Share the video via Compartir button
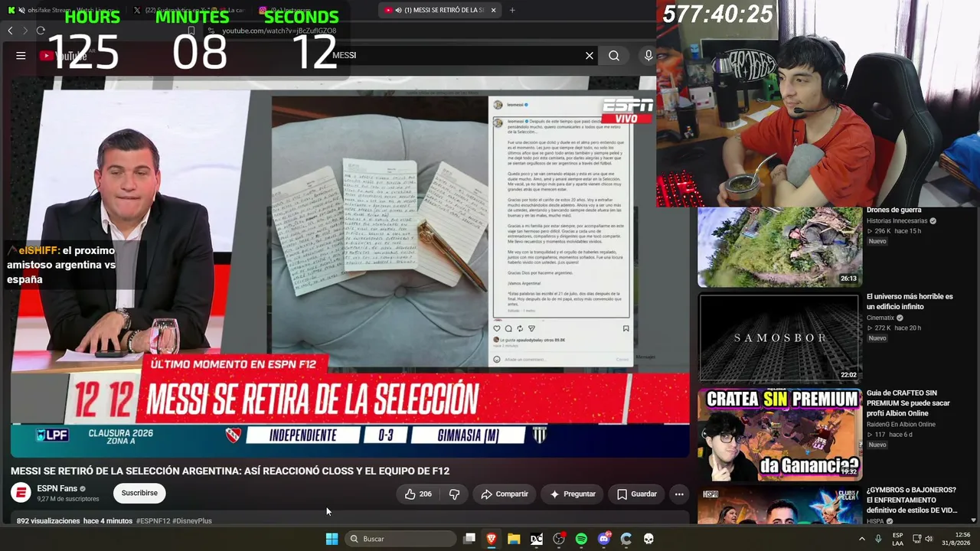The image size is (980, 551). [504, 494]
